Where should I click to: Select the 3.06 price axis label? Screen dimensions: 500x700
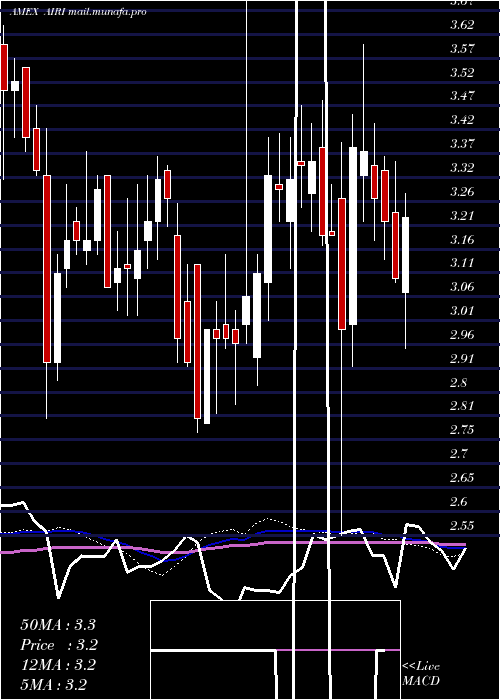click(462, 287)
